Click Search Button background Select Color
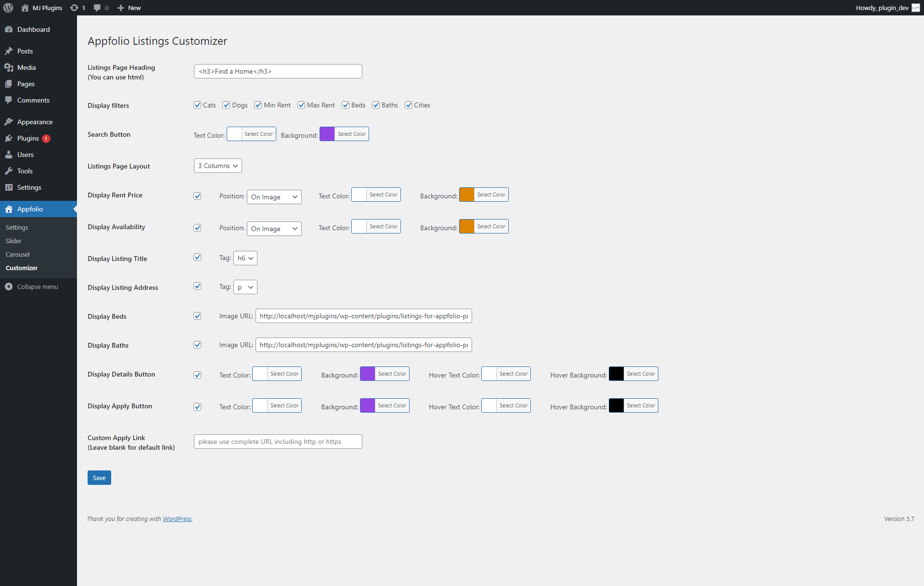924x586 pixels. (352, 134)
